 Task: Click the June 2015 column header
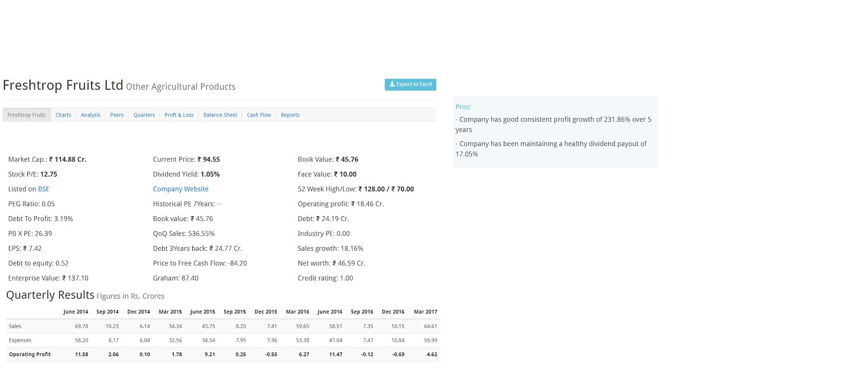point(202,312)
